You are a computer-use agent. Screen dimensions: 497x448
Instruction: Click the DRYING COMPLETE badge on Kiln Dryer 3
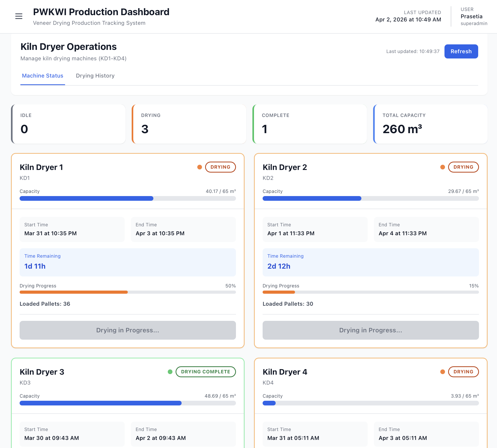206,372
